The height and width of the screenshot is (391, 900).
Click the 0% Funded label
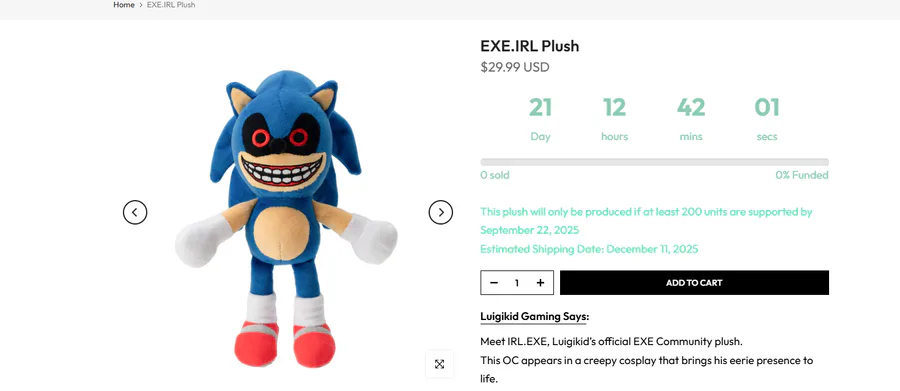click(802, 175)
